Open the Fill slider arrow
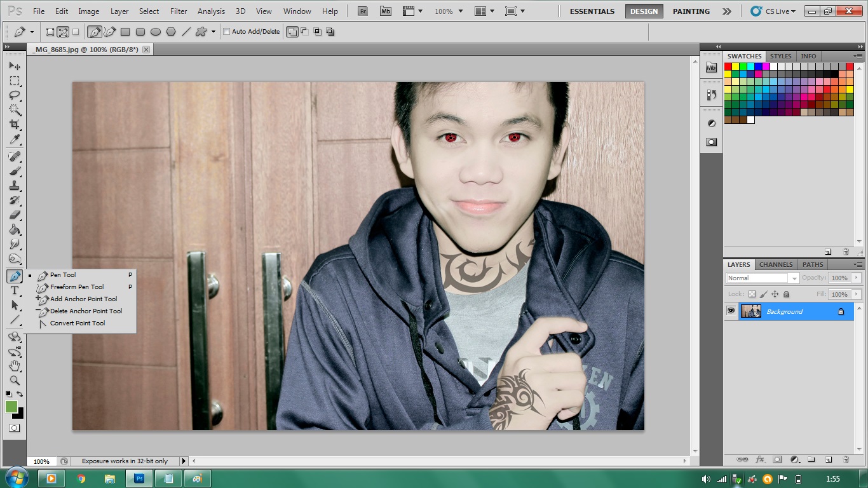 [x=857, y=294]
